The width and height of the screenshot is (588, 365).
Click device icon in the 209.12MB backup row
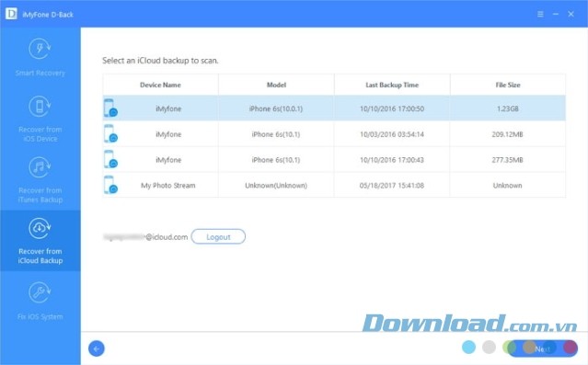pos(110,134)
